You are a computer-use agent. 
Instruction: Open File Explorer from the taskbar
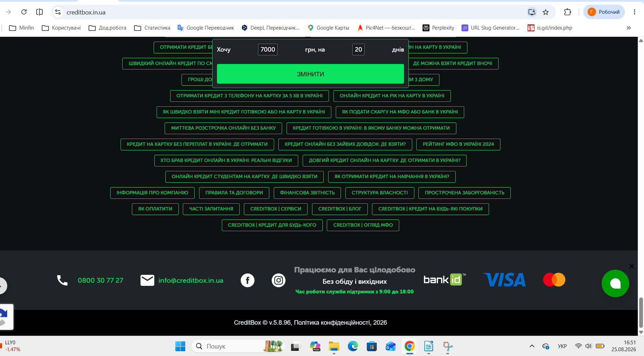(x=334, y=346)
